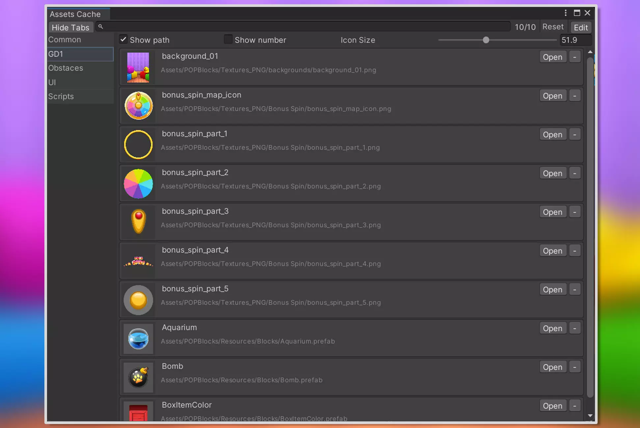Click the Bomb.prefab path text
This screenshot has height=428, width=640.
click(242, 380)
